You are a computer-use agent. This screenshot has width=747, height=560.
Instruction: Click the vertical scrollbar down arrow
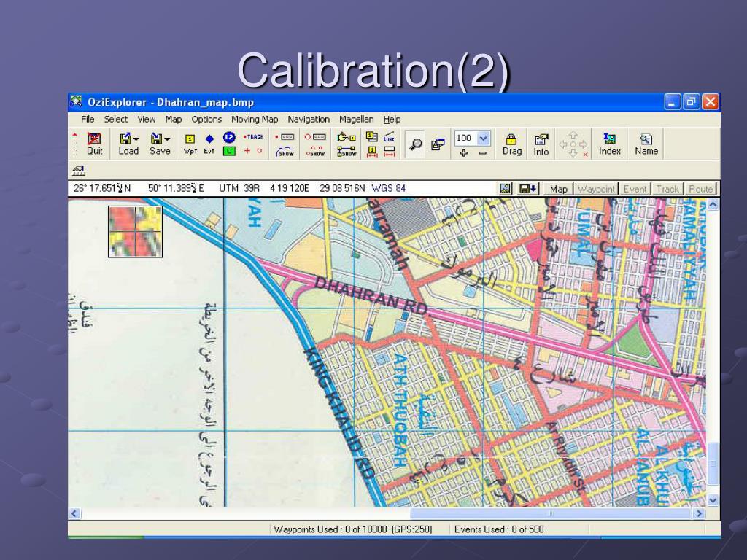tap(713, 500)
